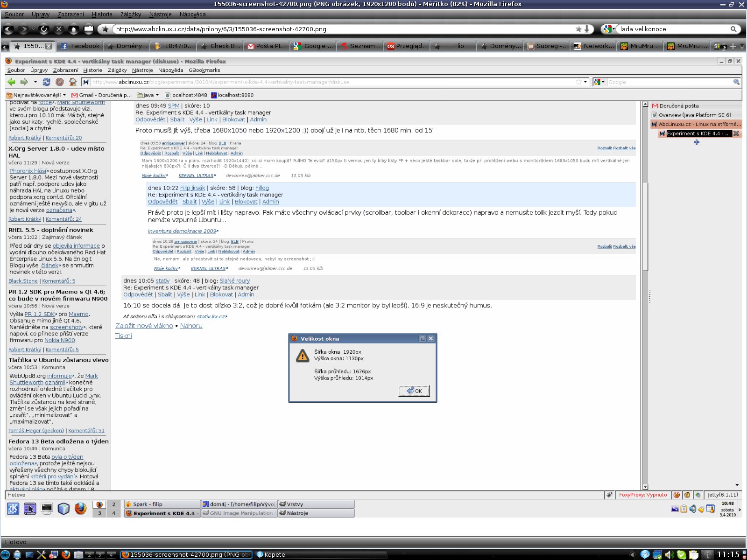The image size is (747, 560).
Task: Switch to the Facebook tab
Action: 79,46
